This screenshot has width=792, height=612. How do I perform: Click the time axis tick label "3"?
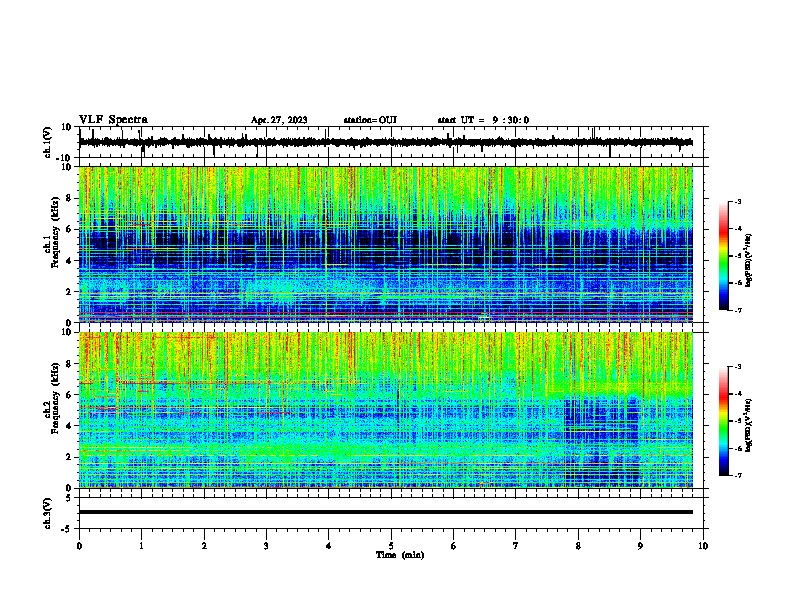[x=266, y=546]
